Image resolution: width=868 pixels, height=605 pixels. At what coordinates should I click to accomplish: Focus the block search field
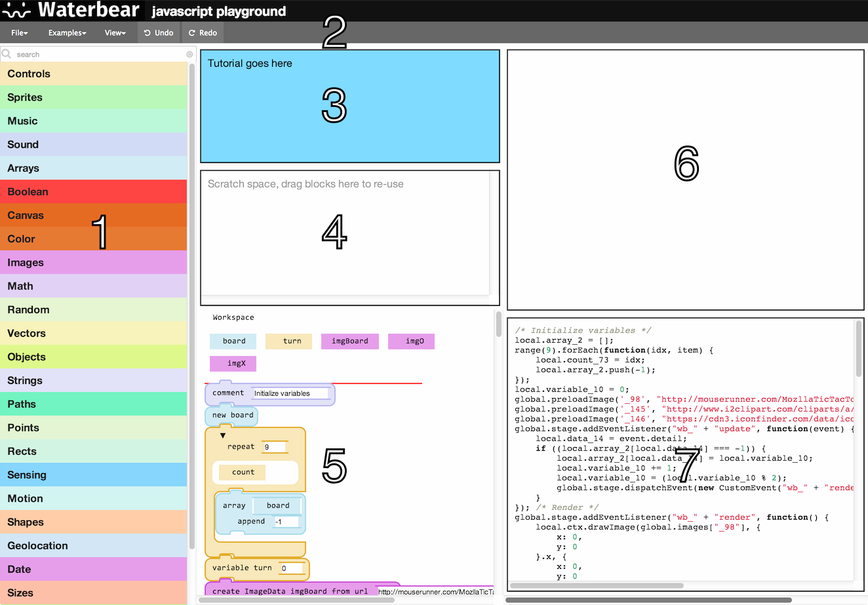tap(98, 54)
